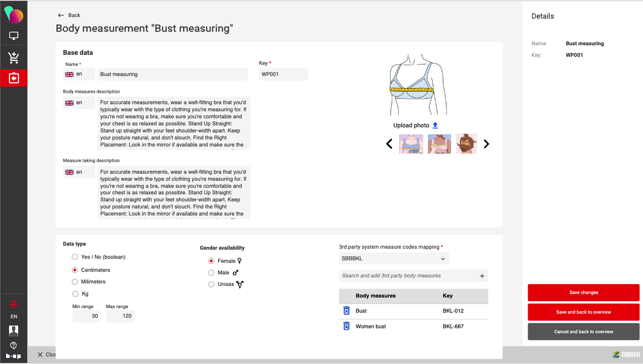Image resolution: width=643 pixels, height=364 pixels.
Task: Choose Male gender availability
Action: point(211,273)
